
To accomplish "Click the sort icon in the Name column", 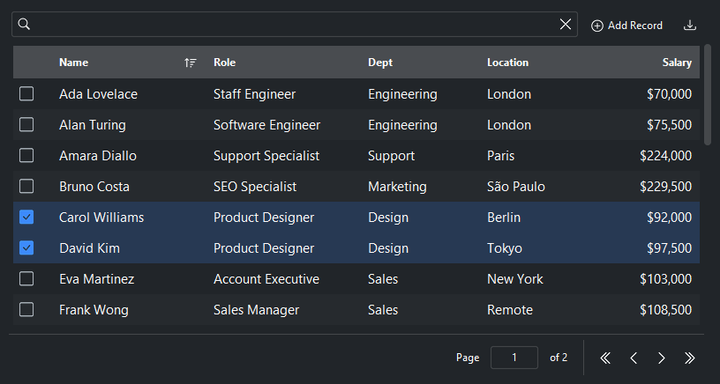I will point(190,62).
